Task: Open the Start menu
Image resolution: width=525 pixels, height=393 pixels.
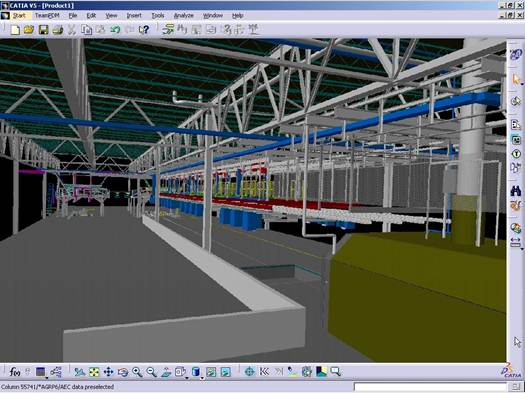Action: (x=19, y=16)
